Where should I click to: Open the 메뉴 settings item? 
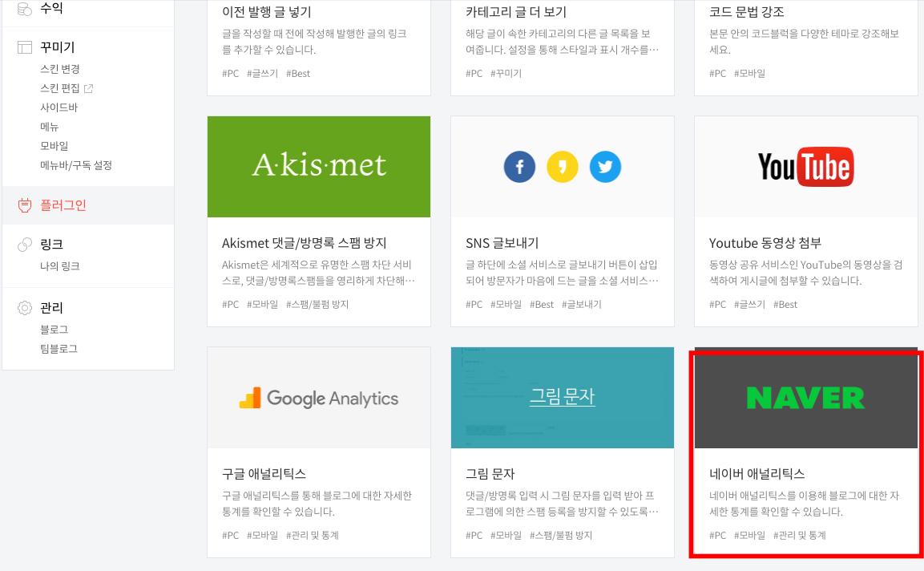50,127
